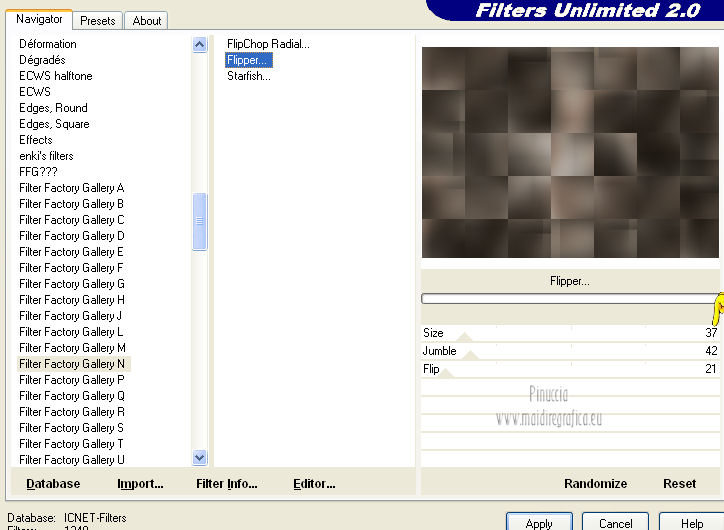724x530 pixels.
Task: Select the Flipper filter
Action: click(249, 60)
